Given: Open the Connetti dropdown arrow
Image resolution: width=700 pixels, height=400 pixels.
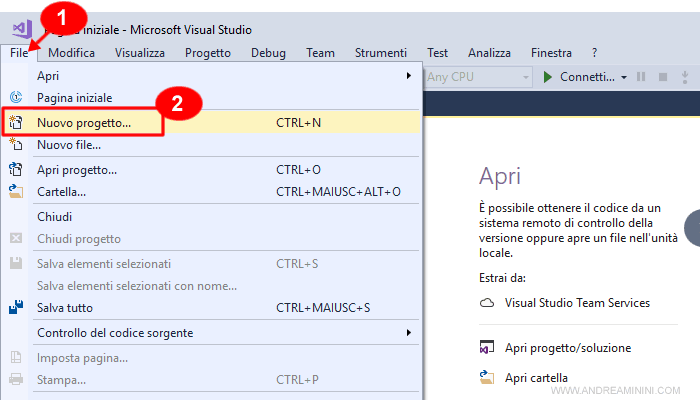Looking at the screenshot, I should (x=623, y=77).
